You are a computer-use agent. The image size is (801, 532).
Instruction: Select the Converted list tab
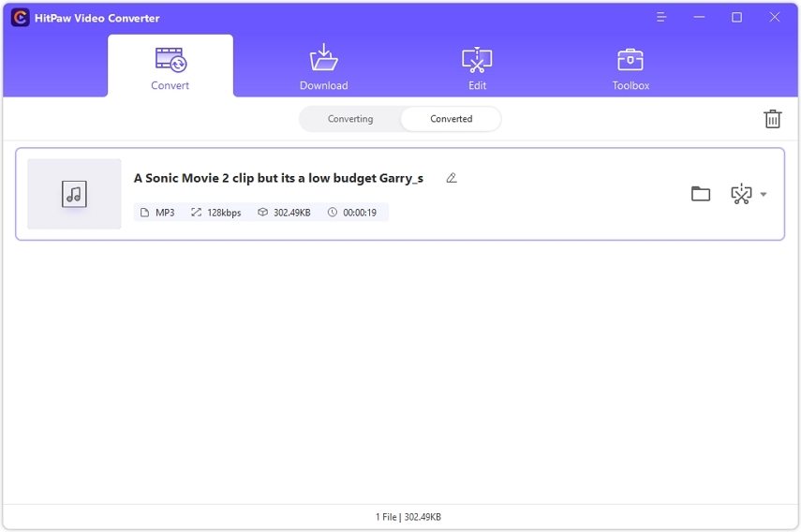click(x=451, y=119)
